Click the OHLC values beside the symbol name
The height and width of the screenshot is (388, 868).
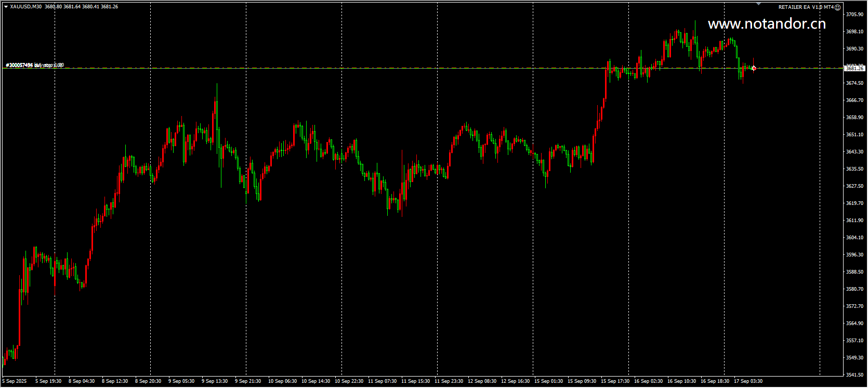pos(82,7)
